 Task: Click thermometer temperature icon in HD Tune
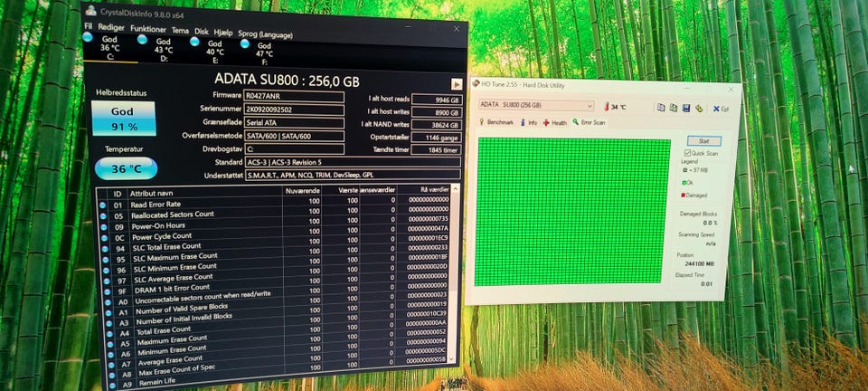point(607,106)
